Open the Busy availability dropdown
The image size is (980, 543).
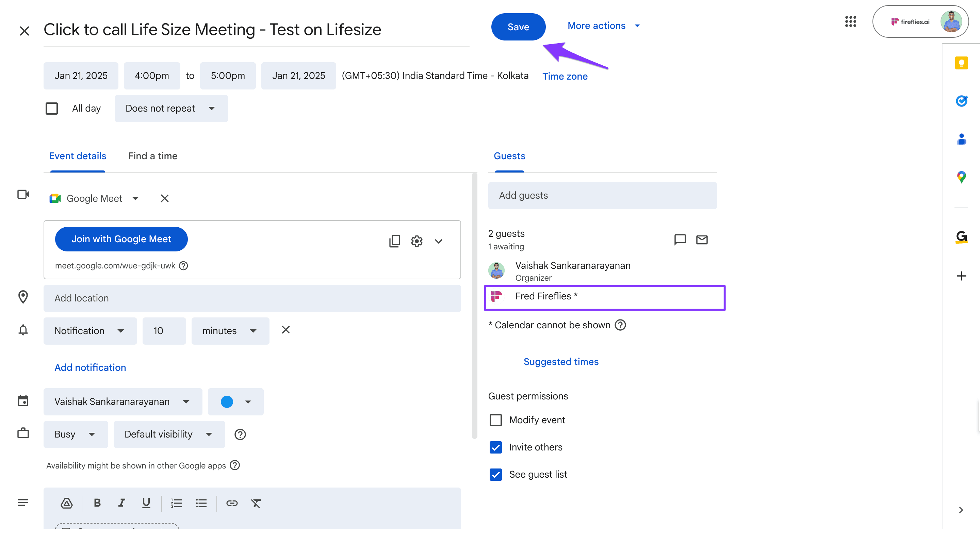tap(76, 434)
